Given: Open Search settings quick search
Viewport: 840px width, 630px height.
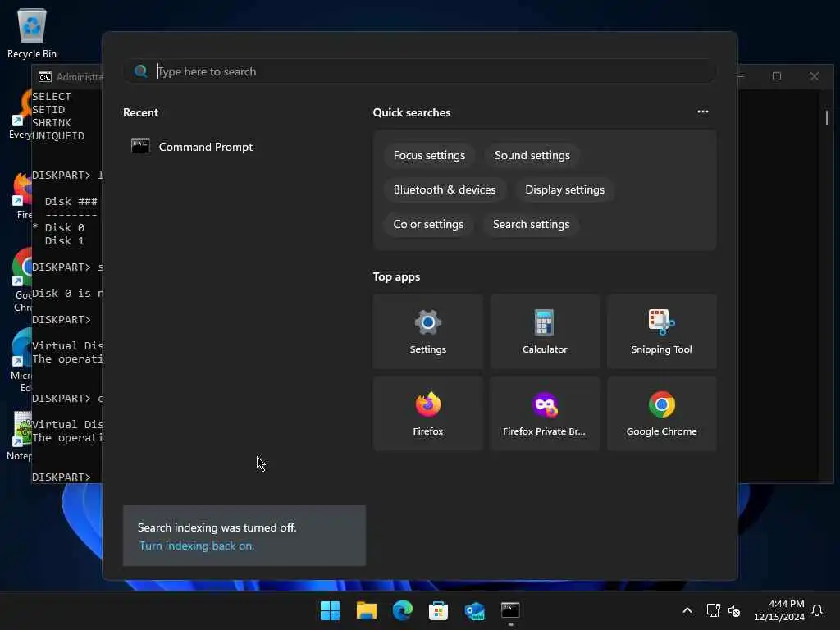Looking at the screenshot, I should [531, 224].
